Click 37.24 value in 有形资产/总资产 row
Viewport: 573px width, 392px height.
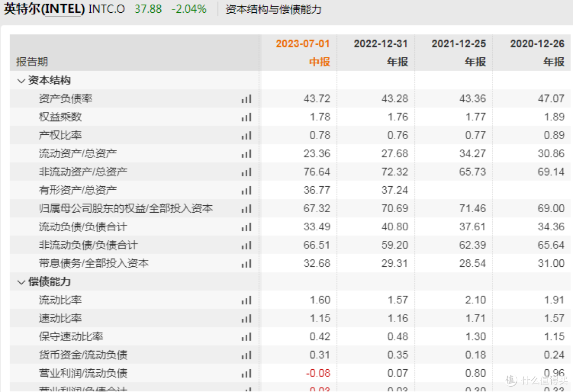coord(395,190)
